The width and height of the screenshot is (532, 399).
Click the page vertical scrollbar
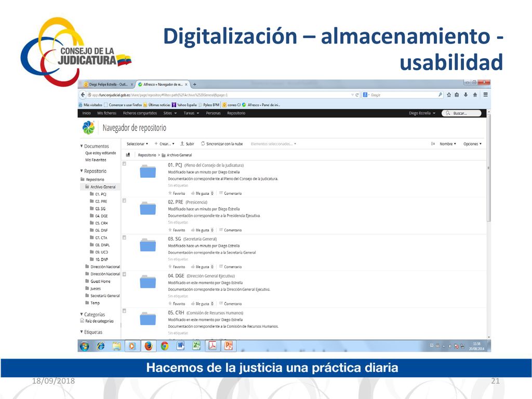[x=488, y=168]
